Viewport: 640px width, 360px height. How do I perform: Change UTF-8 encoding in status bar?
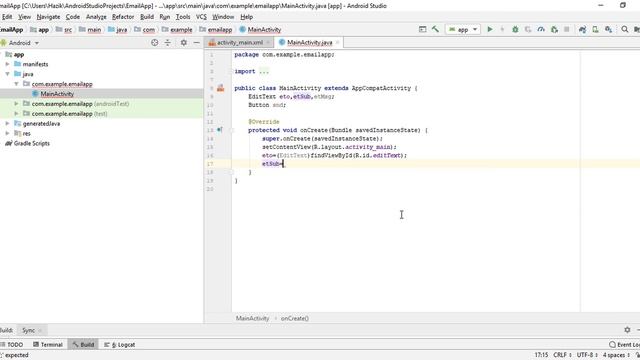click(587, 355)
